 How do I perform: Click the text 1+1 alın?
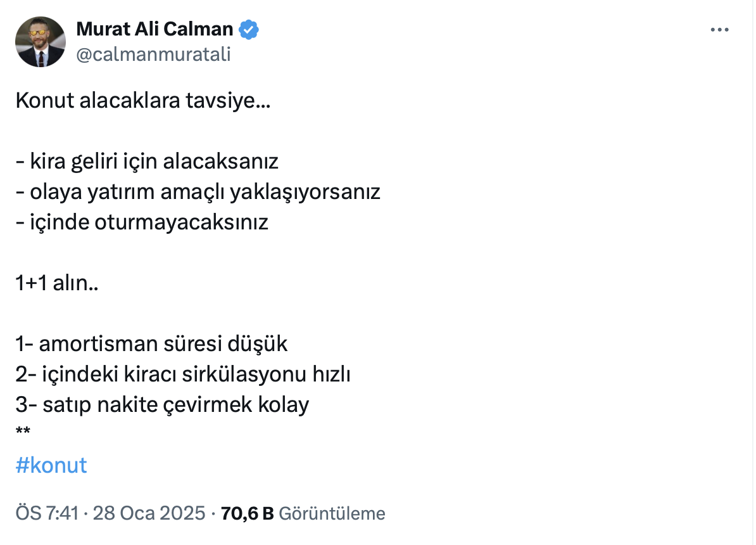[x=57, y=283]
